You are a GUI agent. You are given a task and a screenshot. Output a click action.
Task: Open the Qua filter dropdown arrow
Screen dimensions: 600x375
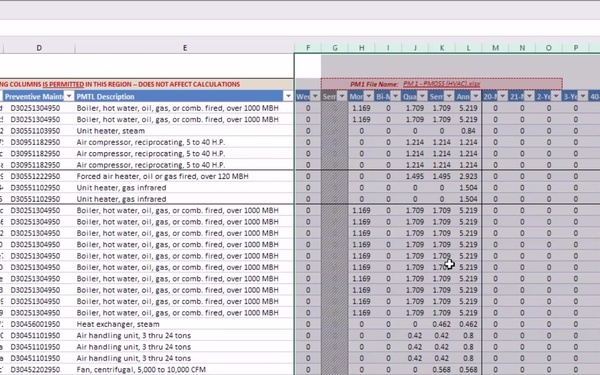click(422, 96)
